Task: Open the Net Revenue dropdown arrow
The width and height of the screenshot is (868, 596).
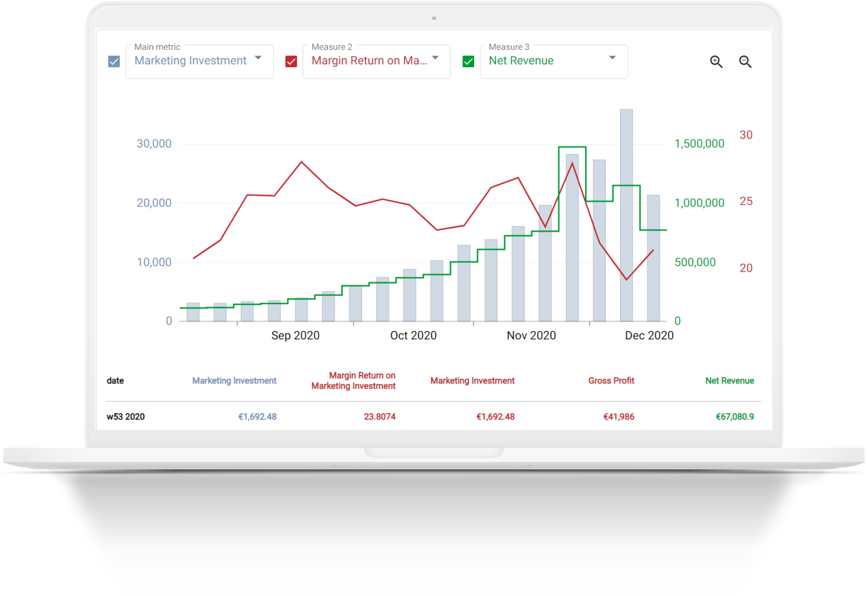Action: 612,58
